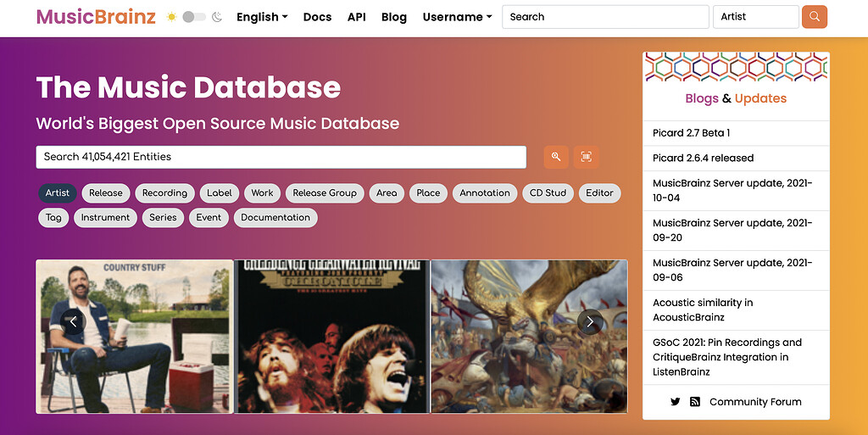
Task: Click the magnifier search icon beside main search
Action: tap(556, 157)
